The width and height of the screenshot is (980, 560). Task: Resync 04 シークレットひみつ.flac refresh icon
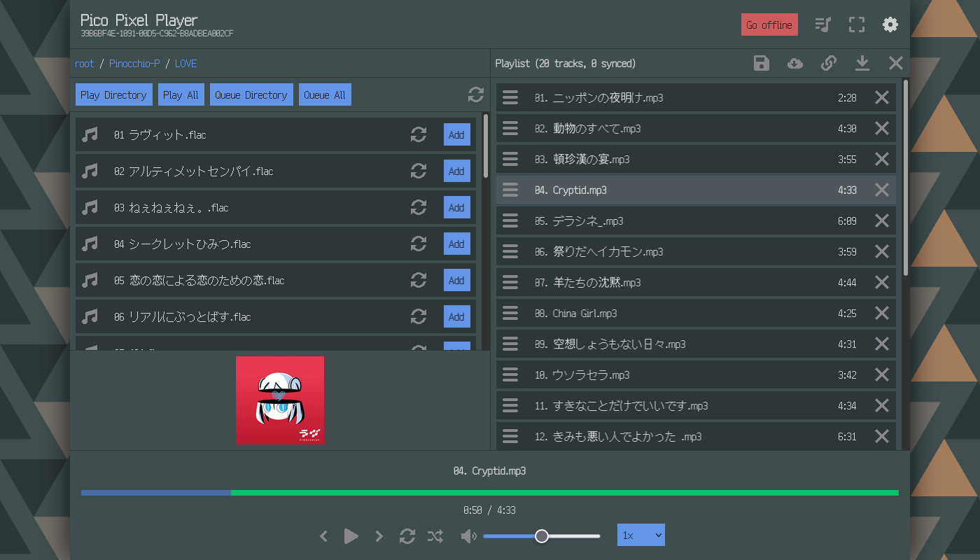[419, 244]
